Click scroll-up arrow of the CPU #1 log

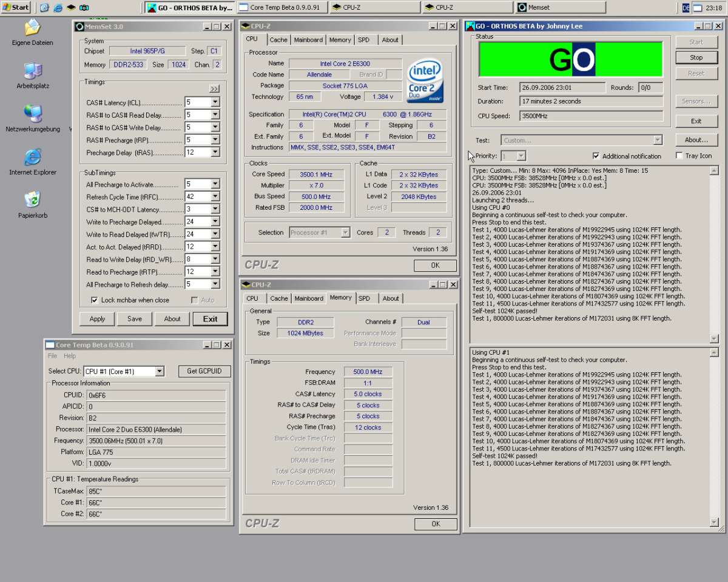click(714, 353)
